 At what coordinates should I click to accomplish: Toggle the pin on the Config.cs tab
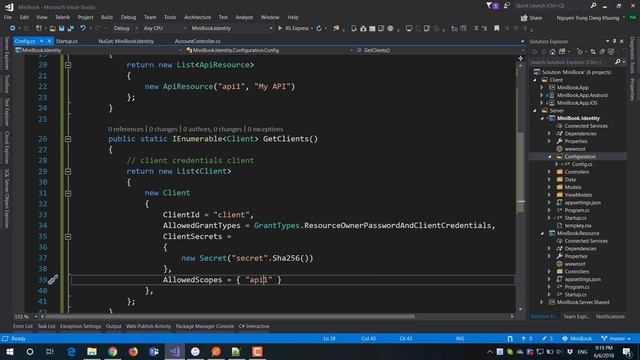[x=42, y=41]
